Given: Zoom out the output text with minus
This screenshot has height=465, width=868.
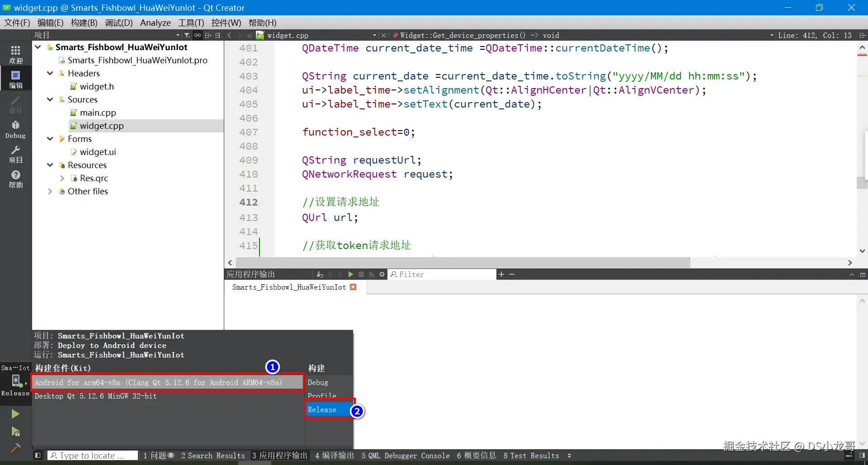Looking at the screenshot, I should tap(512, 274).
